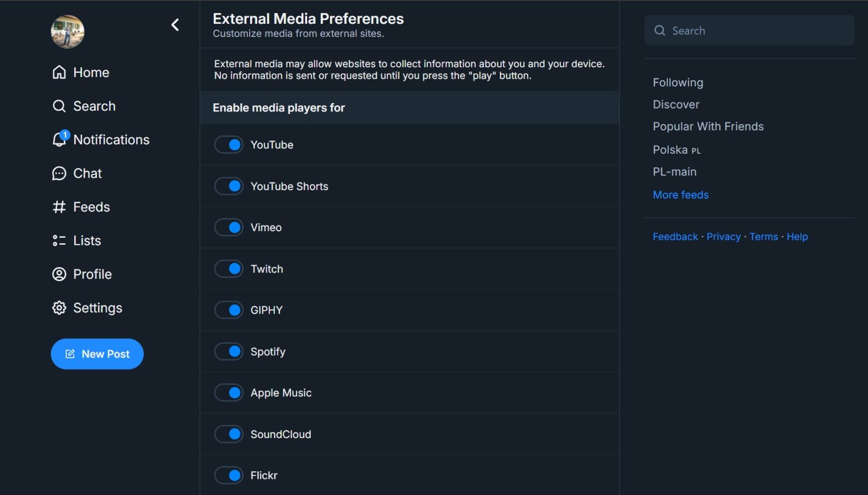Toggle Spotify media player off
The height and width of the screenshot is (495, 868).
[x=229, y=352]
